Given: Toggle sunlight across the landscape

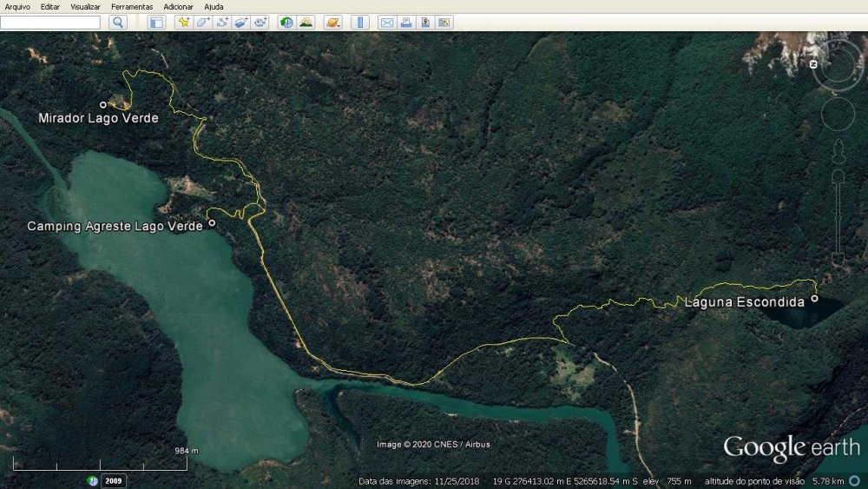Looking at the screenshot, I should point(306,23).
